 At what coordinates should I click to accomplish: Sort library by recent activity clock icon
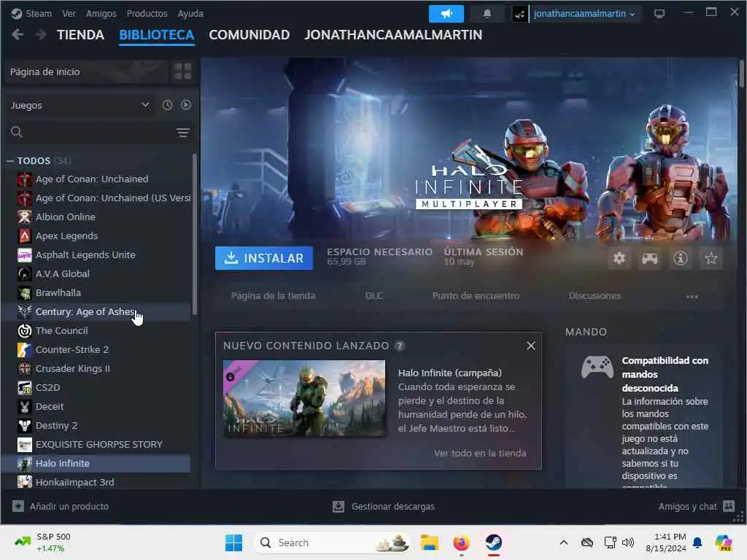click(167, 105)
